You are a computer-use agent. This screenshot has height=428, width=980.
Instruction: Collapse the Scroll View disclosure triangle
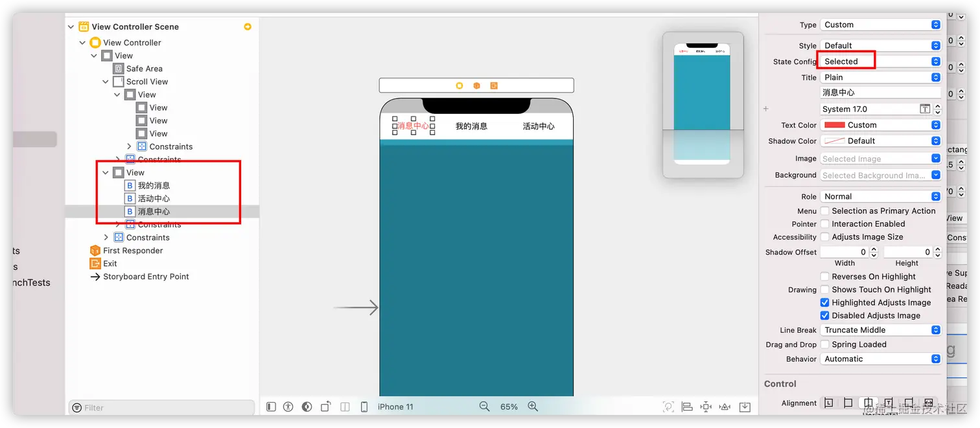click(106, 82)
